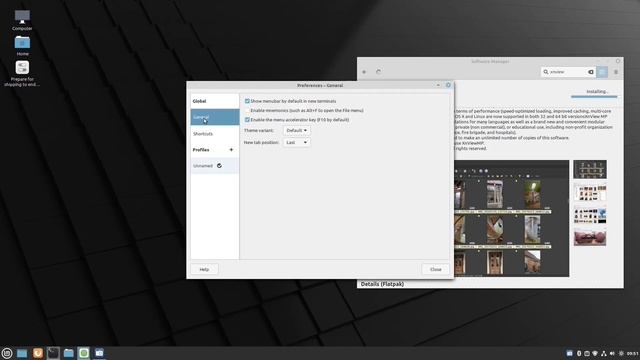Viewport: 640px width, 360px height.
Task: Click the Preferences titlebar close icon
Action: [x=448, y=85]
